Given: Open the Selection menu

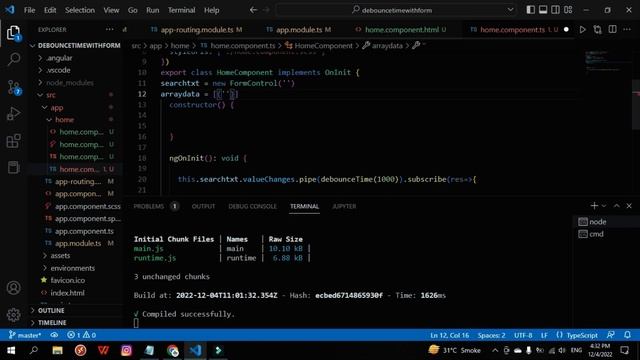Looking at the screenshot, I should coord(80,10).
